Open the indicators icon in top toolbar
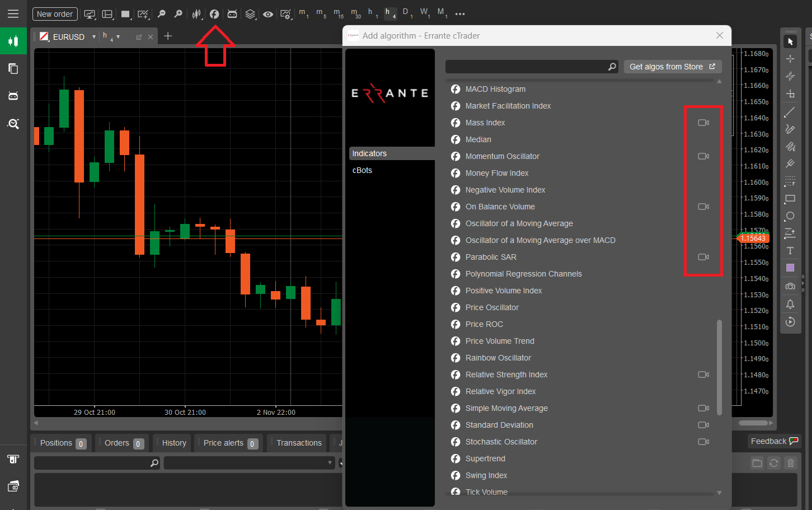 coord(214,14)
